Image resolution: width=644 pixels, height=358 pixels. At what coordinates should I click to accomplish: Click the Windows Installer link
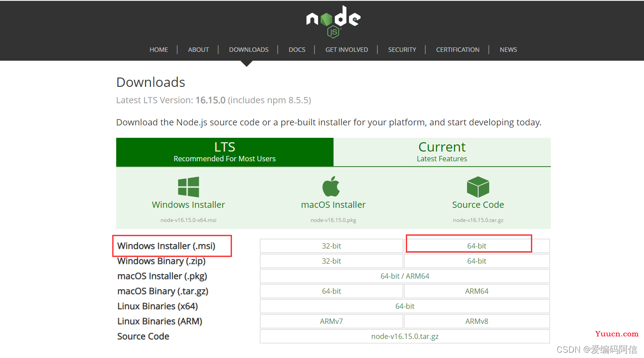point(188,205)
